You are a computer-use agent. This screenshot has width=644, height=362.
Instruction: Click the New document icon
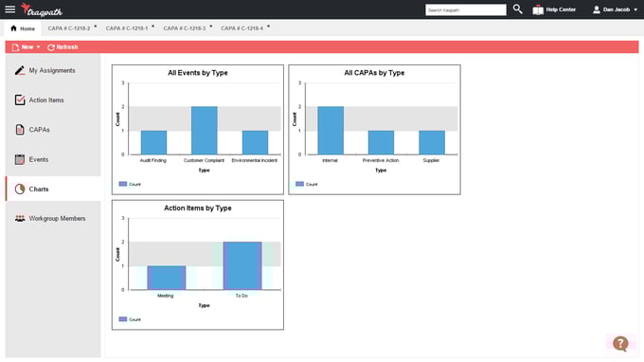[x=15, y=47]
